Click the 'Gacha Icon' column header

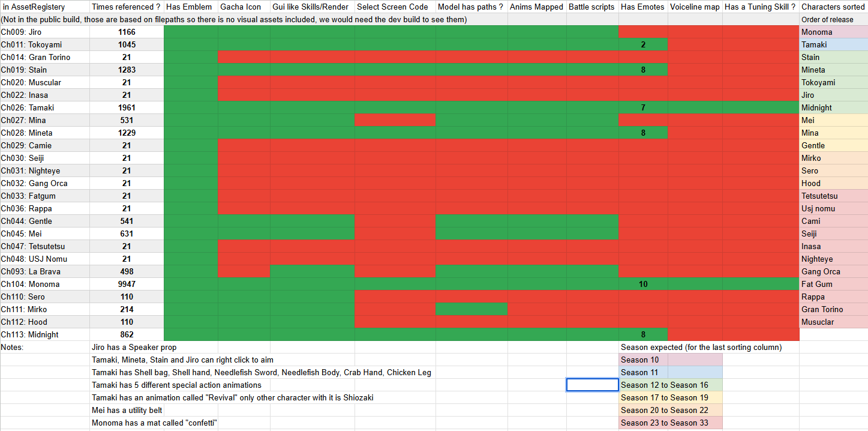(244, 7)
